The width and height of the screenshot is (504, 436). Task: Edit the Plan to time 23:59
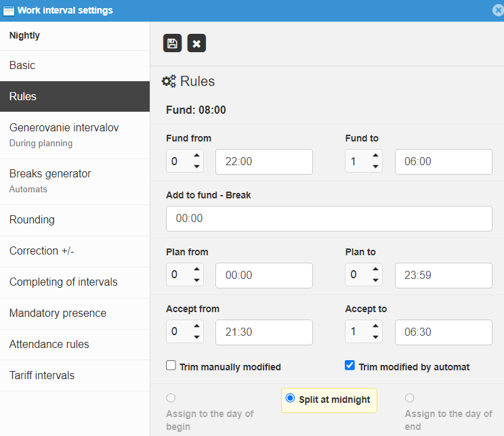click(443, 276)
